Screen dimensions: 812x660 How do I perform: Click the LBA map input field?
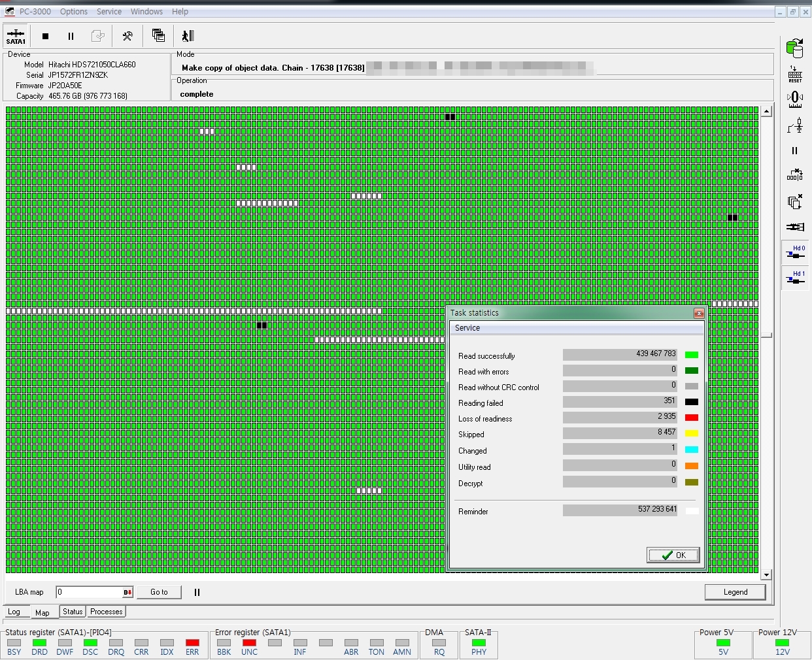click(90, 592)
